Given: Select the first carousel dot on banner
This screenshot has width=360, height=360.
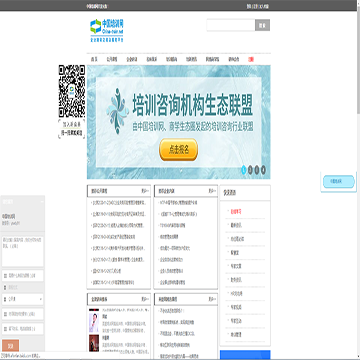Looking at the screenshot, I should tap(244, 170).
